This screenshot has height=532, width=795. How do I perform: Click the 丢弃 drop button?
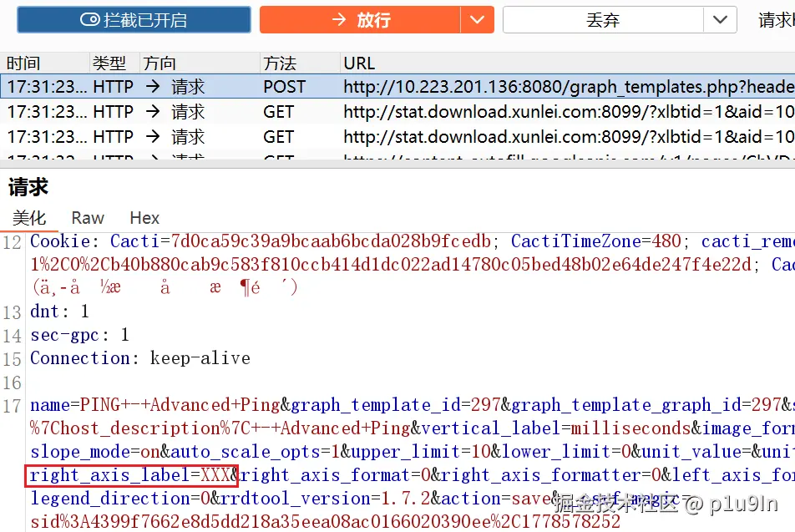click(603, 20)
